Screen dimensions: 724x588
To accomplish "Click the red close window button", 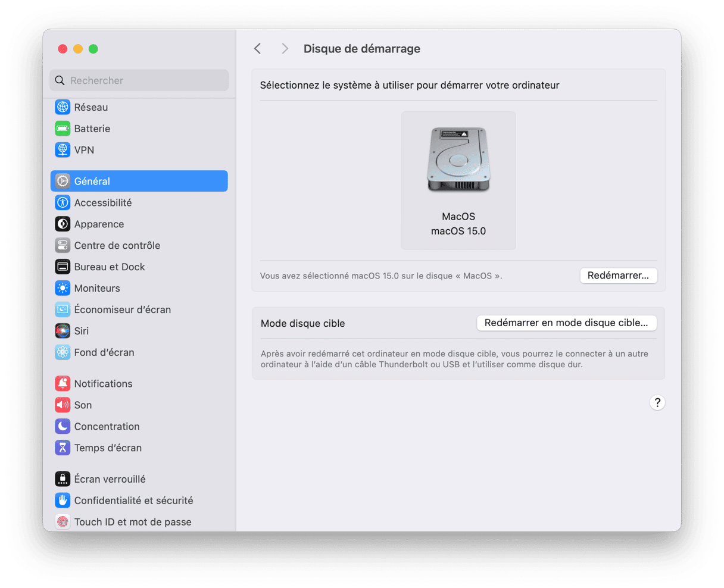I will click(x=63, y=49).
